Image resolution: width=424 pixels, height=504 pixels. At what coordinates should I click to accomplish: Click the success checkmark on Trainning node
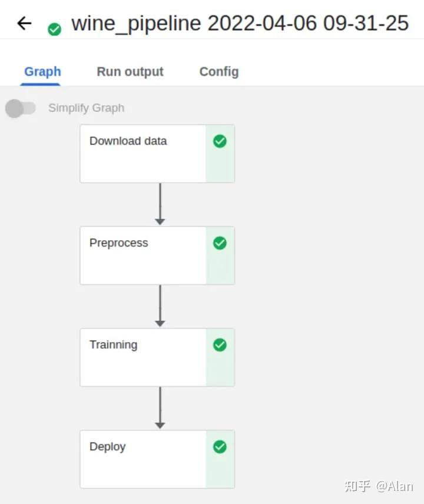(219, 345)
